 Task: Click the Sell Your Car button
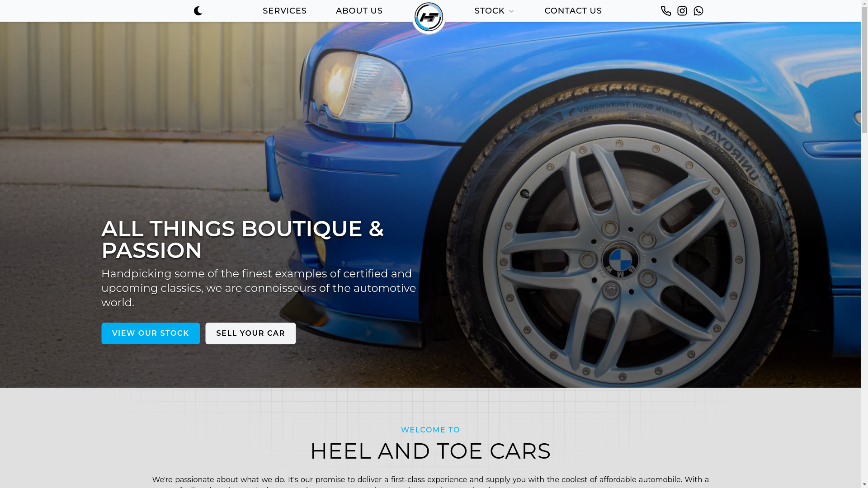coord(250,333)
